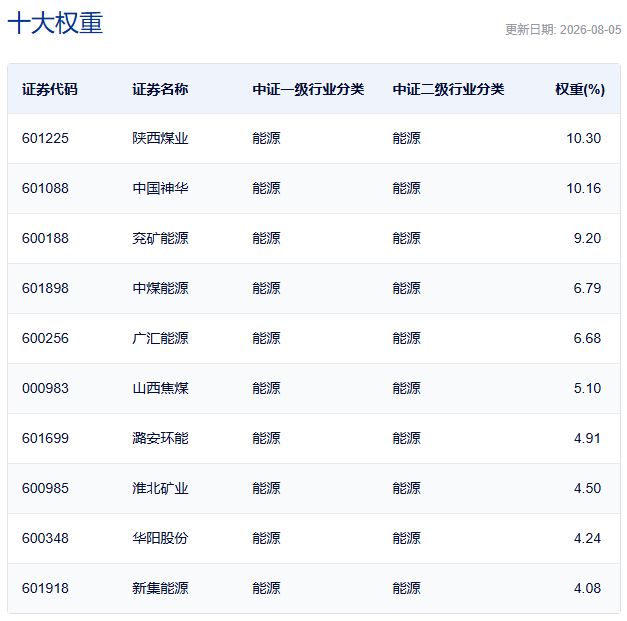Click the 新集能源 name cell
Viewport: 627px width, 621px height.
[x=160, y=588]
